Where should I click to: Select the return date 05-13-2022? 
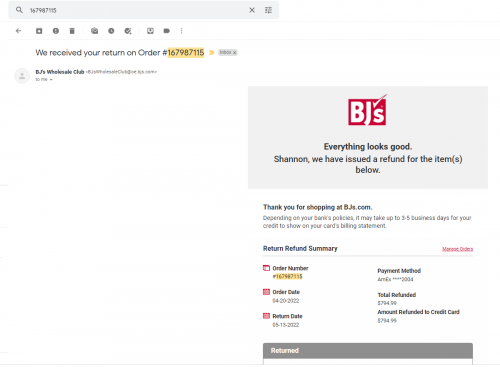(x=286, y=325)
